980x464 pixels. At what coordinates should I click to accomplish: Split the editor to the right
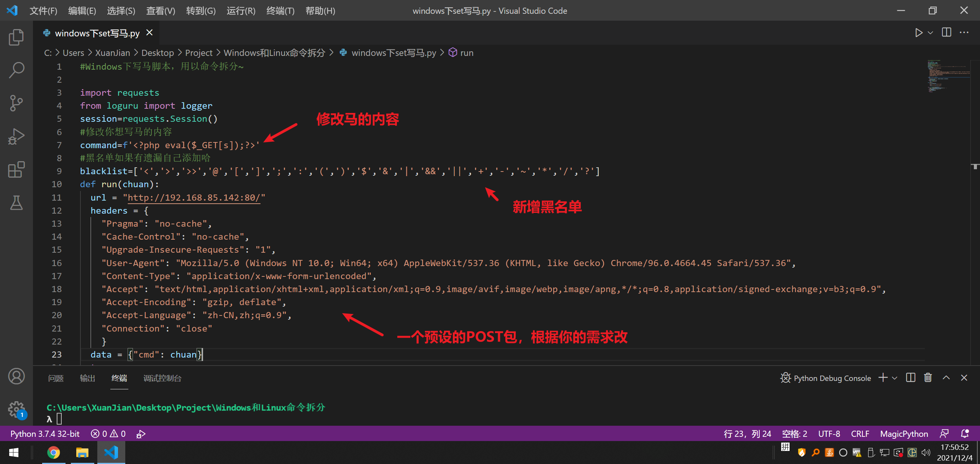946,33
